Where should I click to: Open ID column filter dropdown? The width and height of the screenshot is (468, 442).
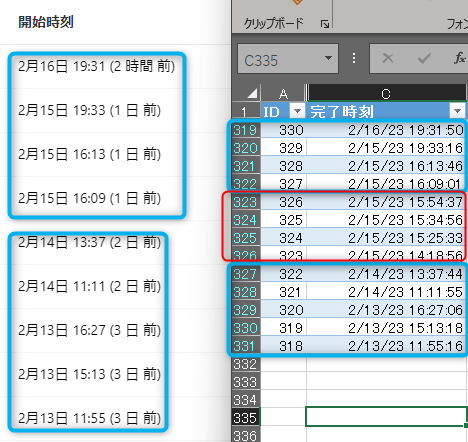[297, 111]
